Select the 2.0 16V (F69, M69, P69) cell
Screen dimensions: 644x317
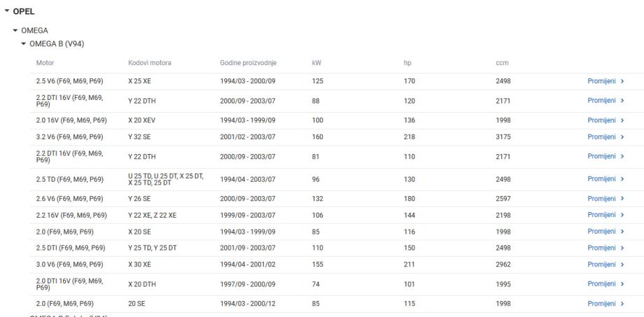tap(71, 120)
